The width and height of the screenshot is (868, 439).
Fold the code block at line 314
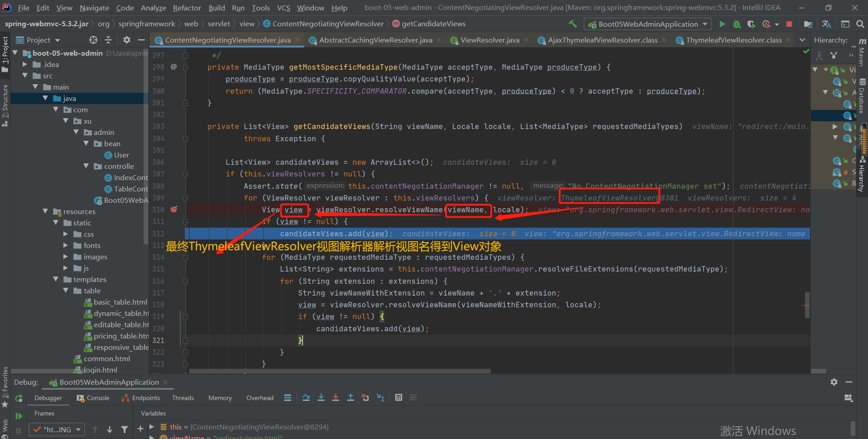coord(185,257)
